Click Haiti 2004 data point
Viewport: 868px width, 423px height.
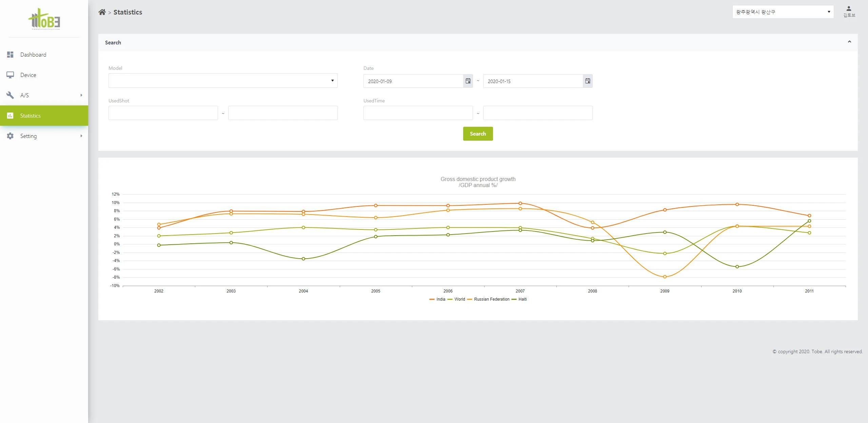[x=303, y=259]
